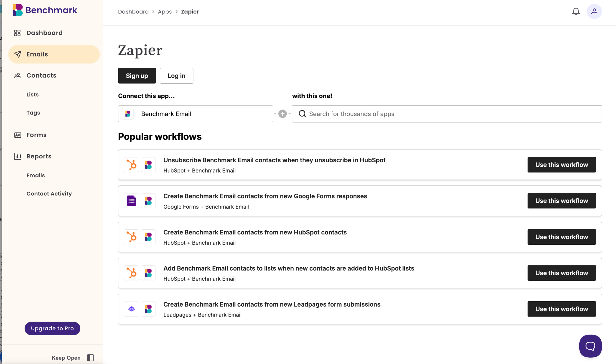Click the Zapier page heading
The height and width of the screenshot is (364, 616).
point(140,50)
